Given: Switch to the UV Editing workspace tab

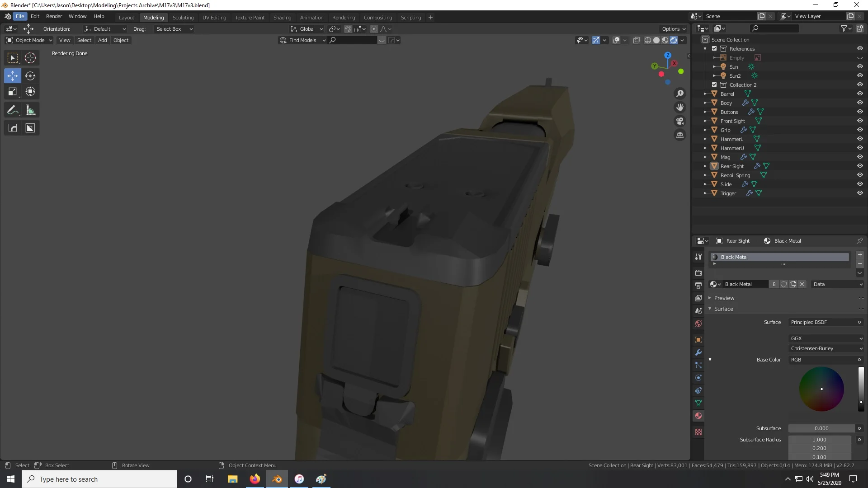Looking at the screenshot, I should tap(214, 18).
